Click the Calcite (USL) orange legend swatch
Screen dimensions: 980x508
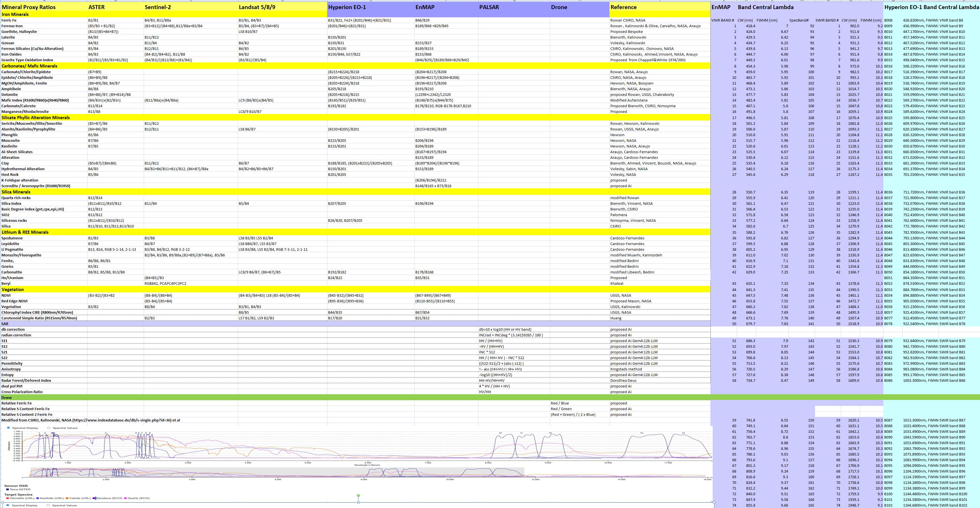point(67,498)
